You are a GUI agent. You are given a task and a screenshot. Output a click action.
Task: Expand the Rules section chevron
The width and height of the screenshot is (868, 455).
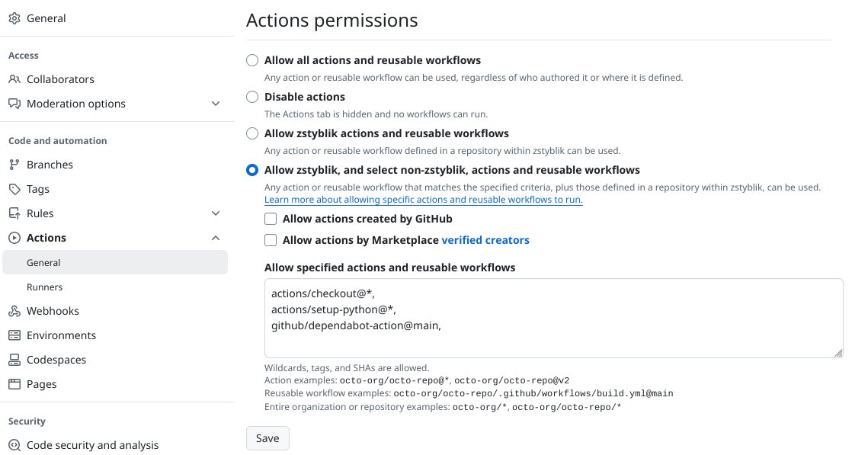(x=216, y=213)
